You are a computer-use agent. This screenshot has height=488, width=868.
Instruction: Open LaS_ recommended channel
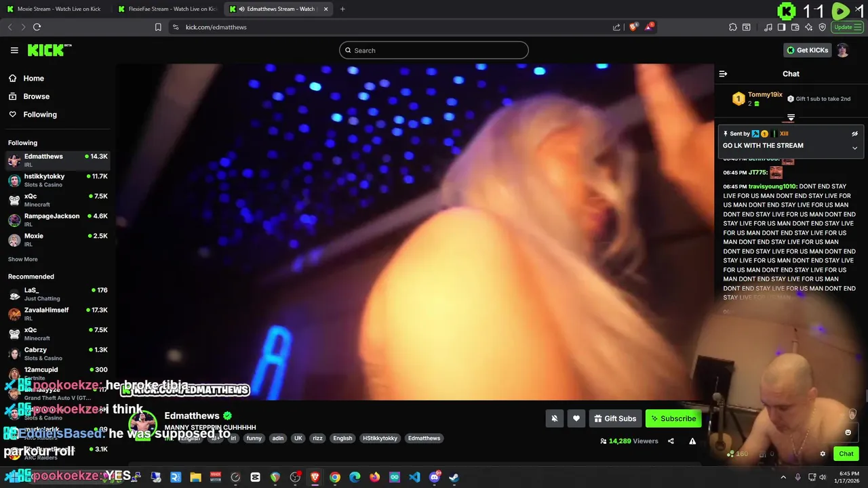(58, 293)
